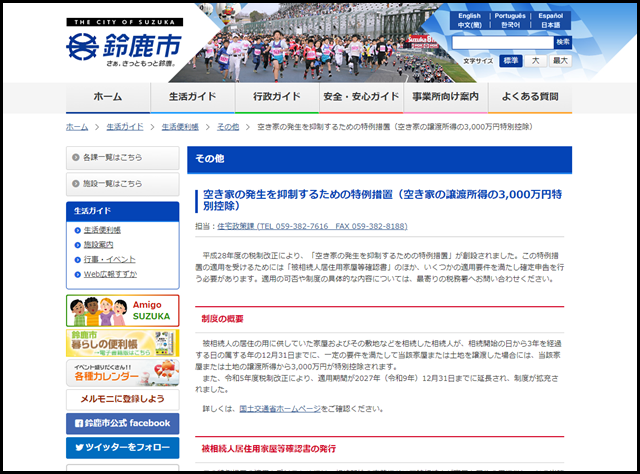
Task: Select 日本語 language link
Action: [550, 25]
